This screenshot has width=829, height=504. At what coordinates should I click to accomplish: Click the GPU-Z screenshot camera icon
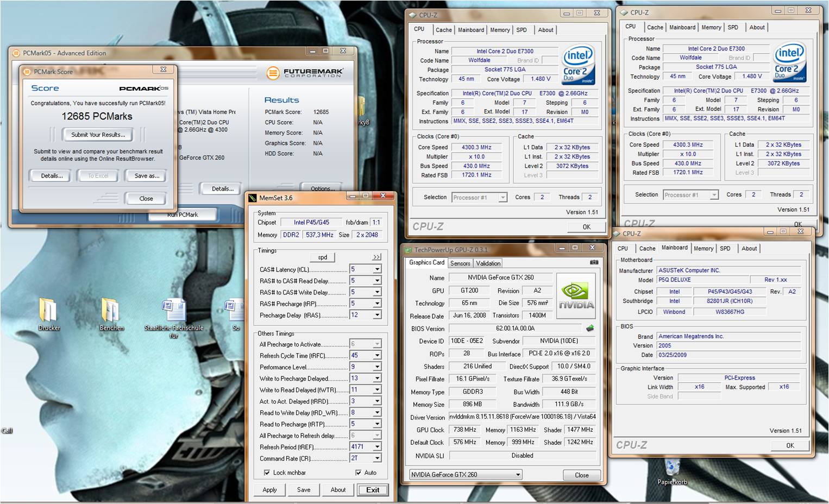point(594,262)
